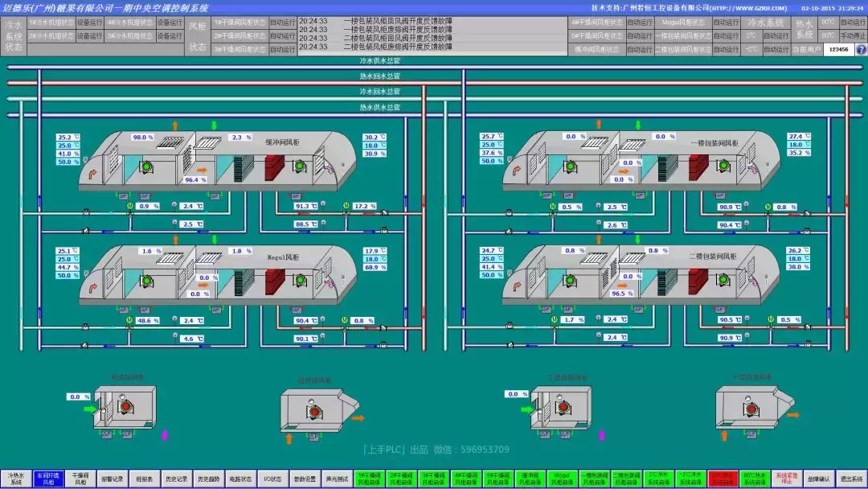Click the green fan in 缓冲间风柜 unit
868x489 pixels.
click(x=148, y=167)
